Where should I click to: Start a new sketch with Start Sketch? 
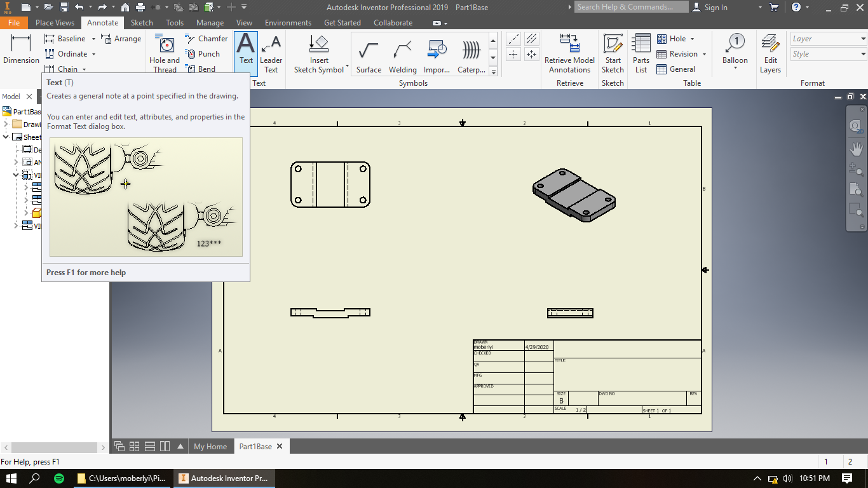613,53
